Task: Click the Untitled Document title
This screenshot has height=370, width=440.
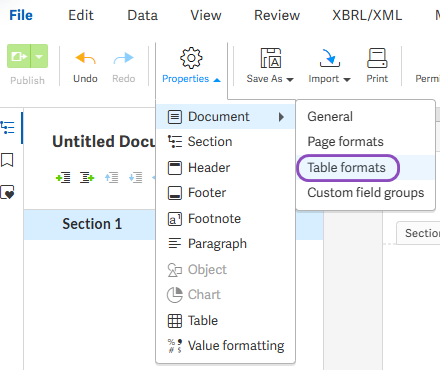Action: point(104,141)
